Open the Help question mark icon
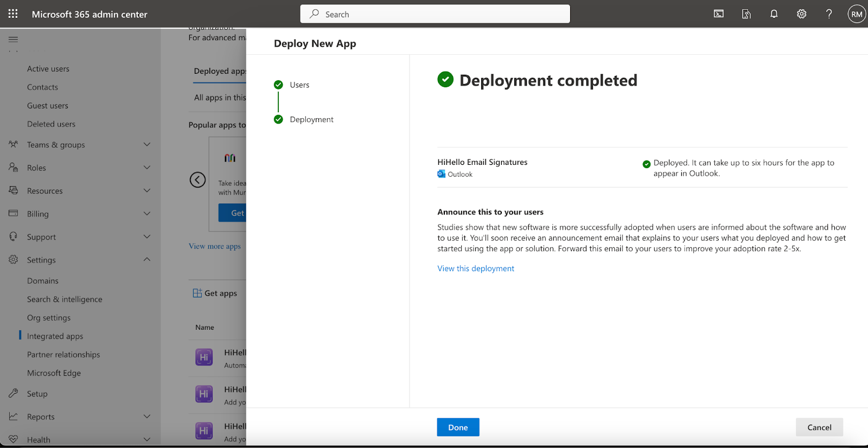The height and width of the screenshot is (448, 868). coord(829,14)
